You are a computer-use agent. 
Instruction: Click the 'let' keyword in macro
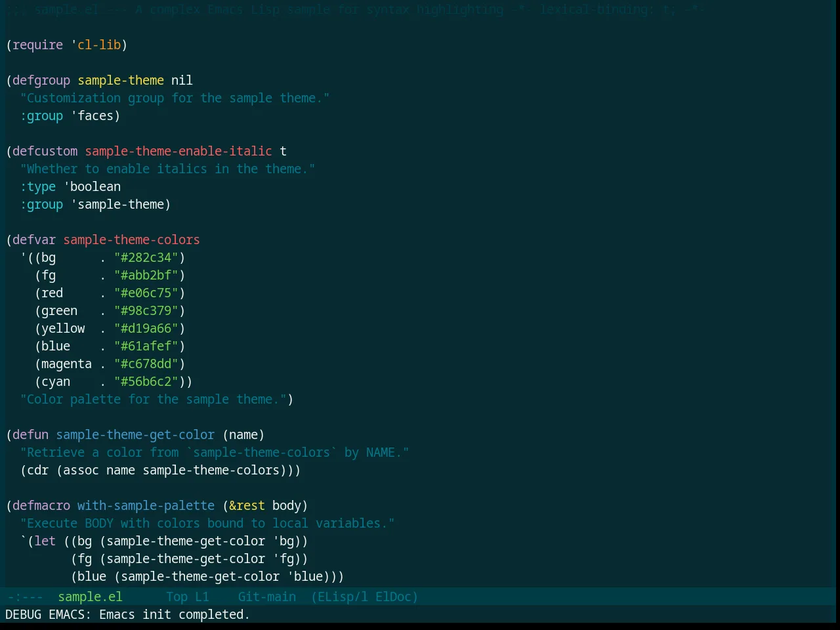point(45,541)
